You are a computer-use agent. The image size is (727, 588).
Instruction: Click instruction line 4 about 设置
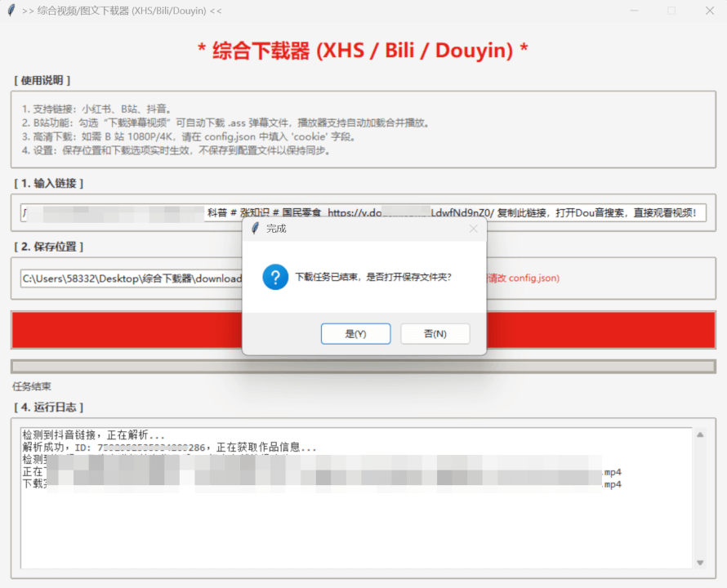(176, 151)
